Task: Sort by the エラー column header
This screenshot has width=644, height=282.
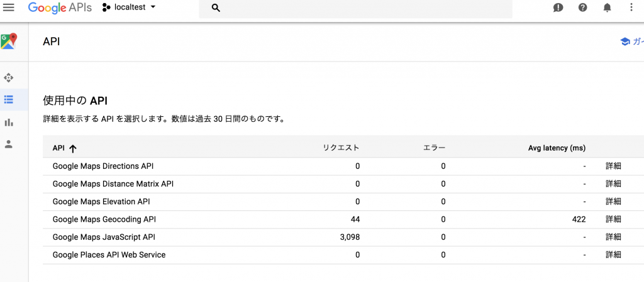Action: [x=434, y=148]
